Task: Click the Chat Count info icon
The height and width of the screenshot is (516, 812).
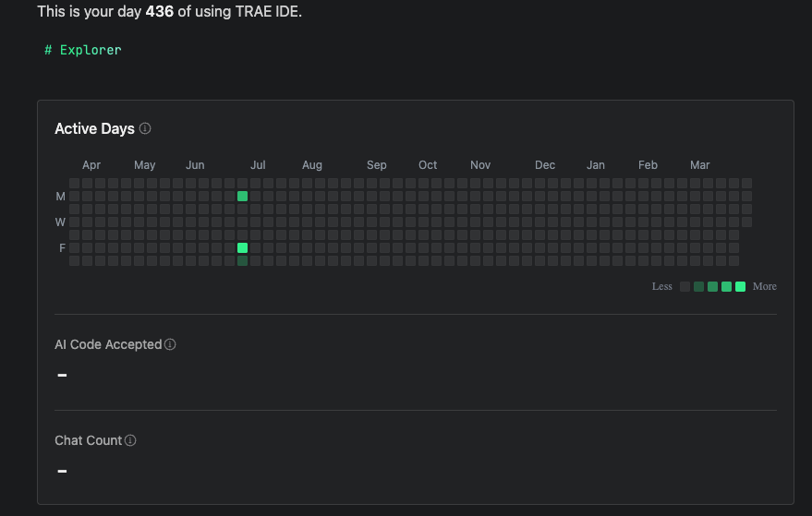Action: click(x=130, y=440)
